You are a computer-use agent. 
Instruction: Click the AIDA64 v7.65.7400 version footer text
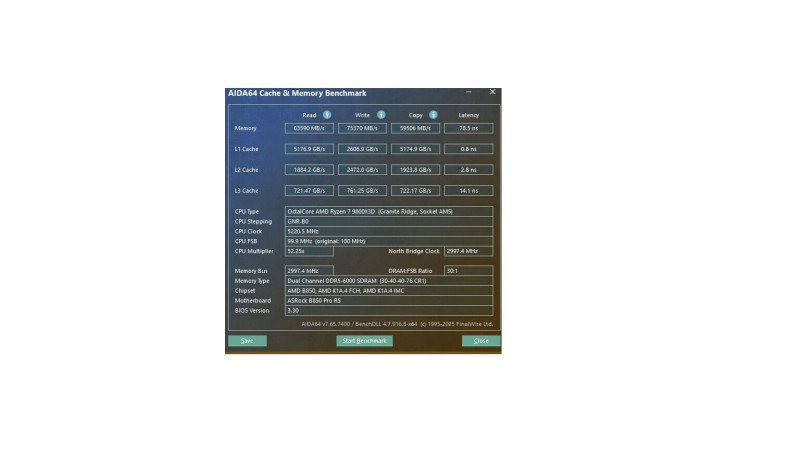click(397, 324)
